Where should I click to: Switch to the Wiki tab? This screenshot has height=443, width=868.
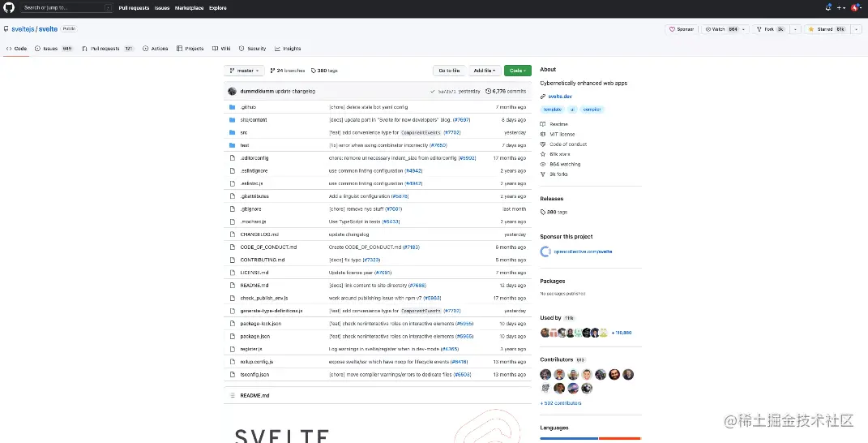click(221, 49)
